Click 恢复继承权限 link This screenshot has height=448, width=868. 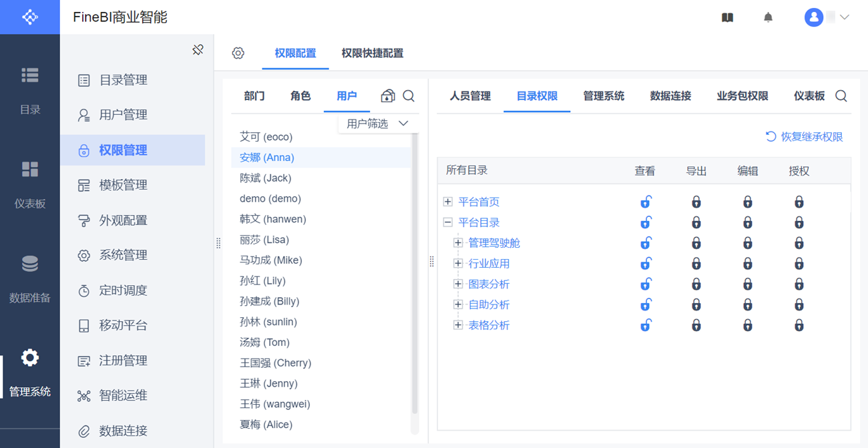pos(805,137)
